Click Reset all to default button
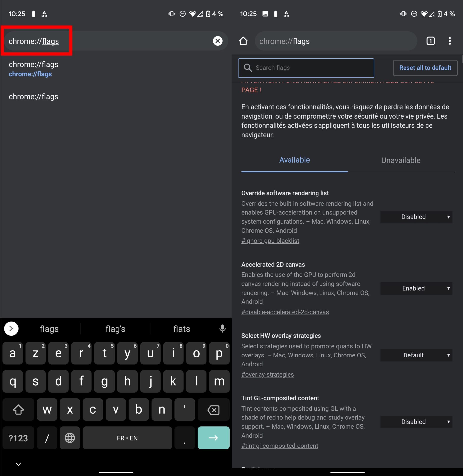Screen dimensions: 463x476 click(425, 68)
